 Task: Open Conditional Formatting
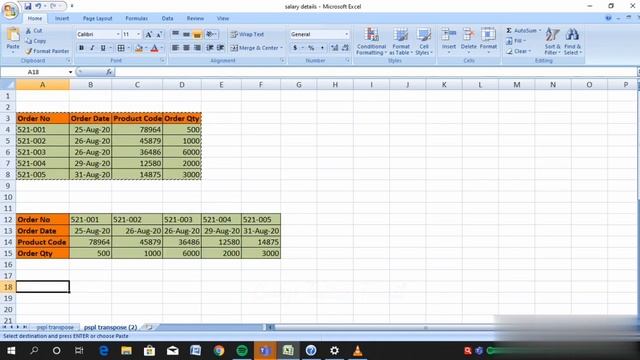click(x=371, y=41)
